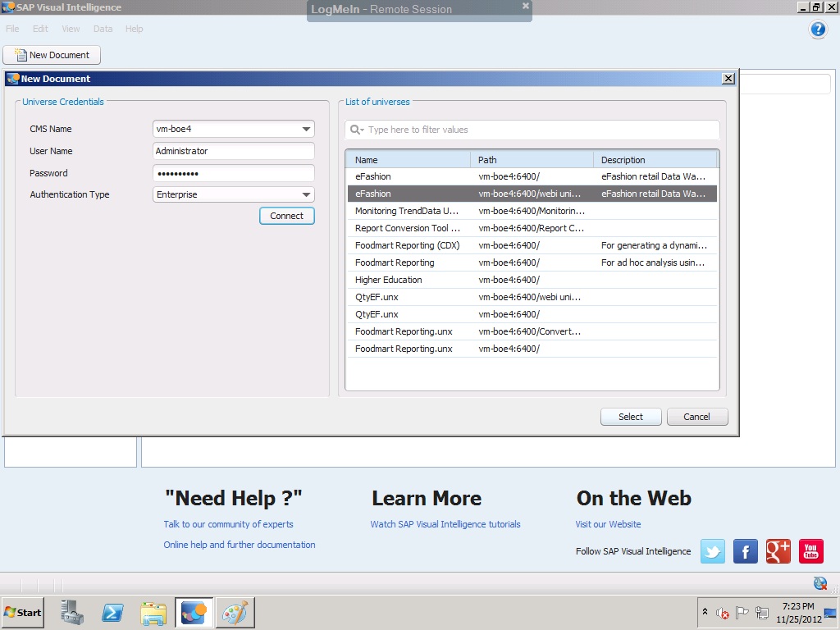Open the Google Plus page icon
Image resolution: width=840 pixels, height=630 pixels.
point(778,551)
